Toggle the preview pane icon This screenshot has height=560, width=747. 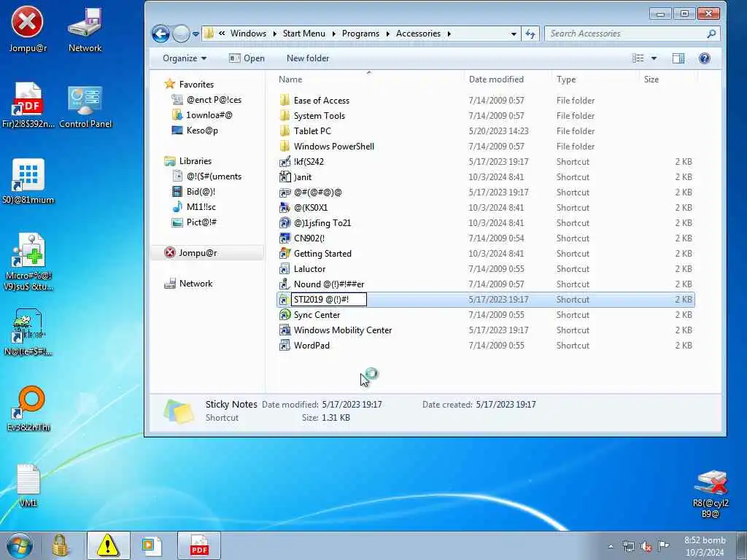click(x=678, y=58)
